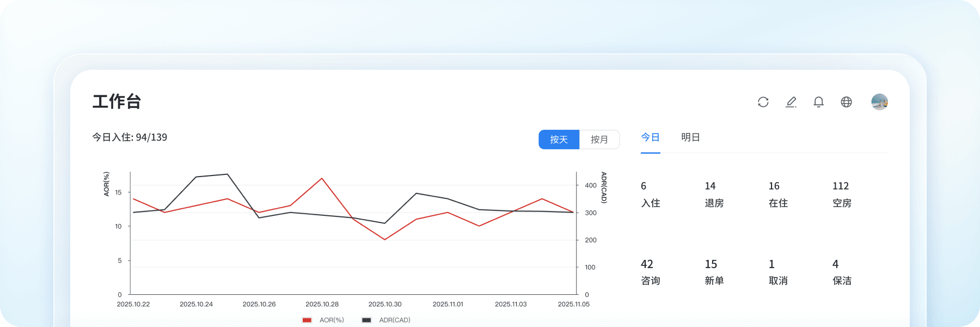This screenshot has width=980, height=327.
Task: Click the refresh icon in header
Action: [x=763, y=102]
